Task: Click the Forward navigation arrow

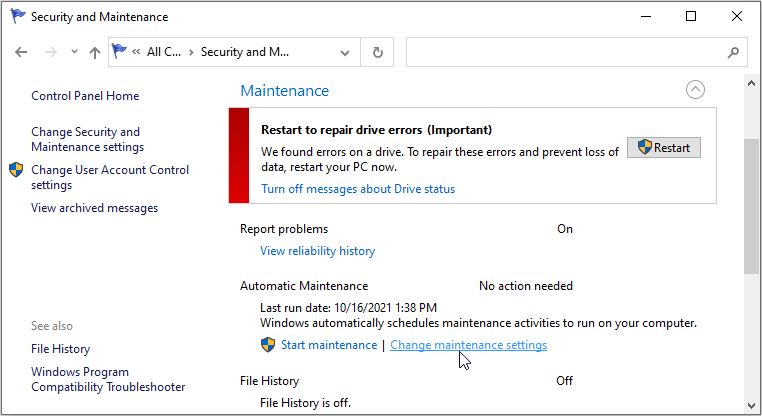Action: tap(51, 52)
